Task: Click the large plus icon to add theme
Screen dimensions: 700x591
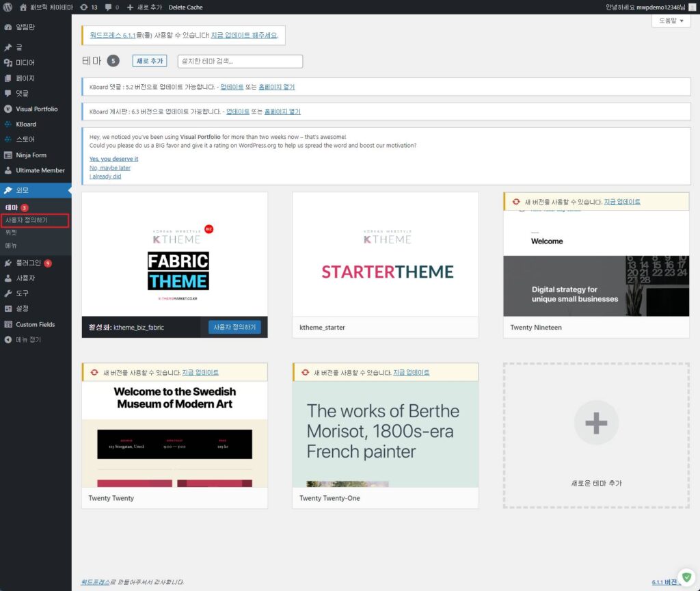Action: (x=596, y=423)
